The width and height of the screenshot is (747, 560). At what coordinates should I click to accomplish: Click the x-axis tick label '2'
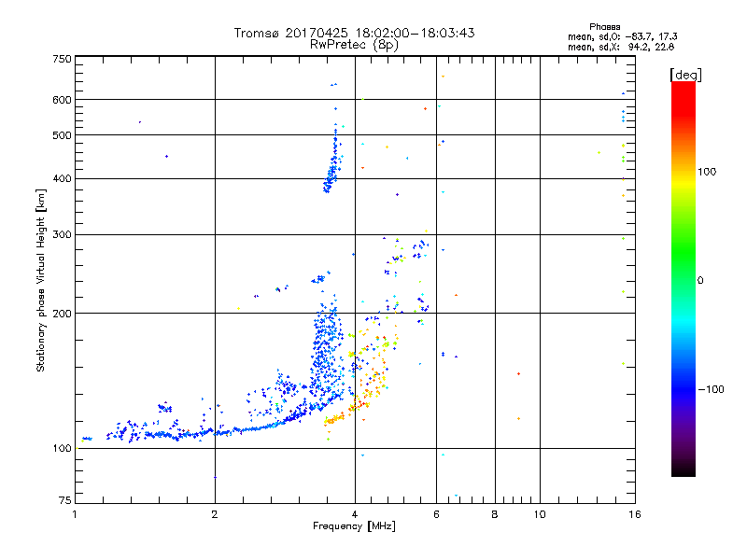tap(215, 514)
